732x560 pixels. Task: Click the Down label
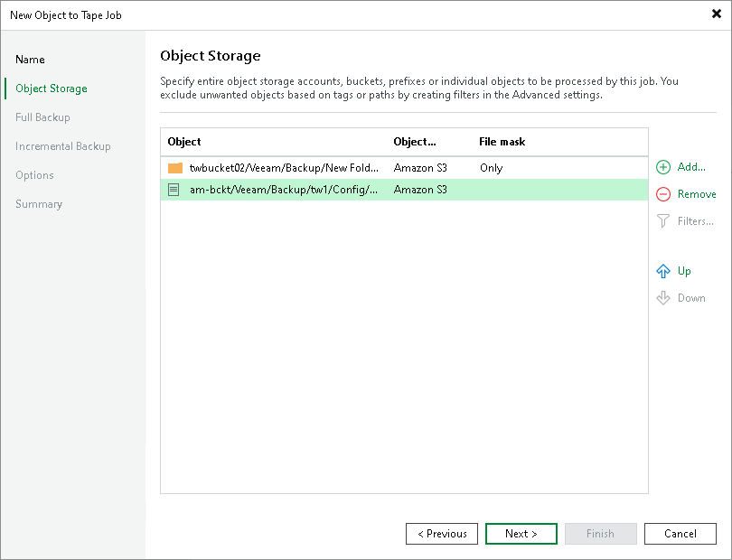click(691, 298)
